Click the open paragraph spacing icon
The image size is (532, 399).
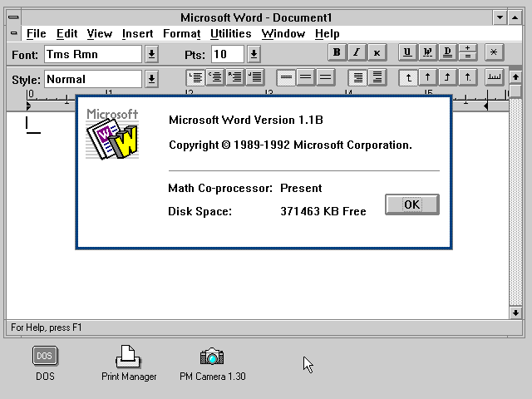click(377, 77)
